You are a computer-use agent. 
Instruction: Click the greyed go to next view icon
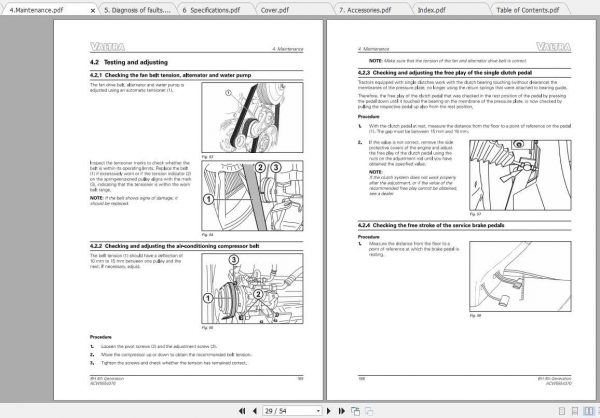click(369, 411)
